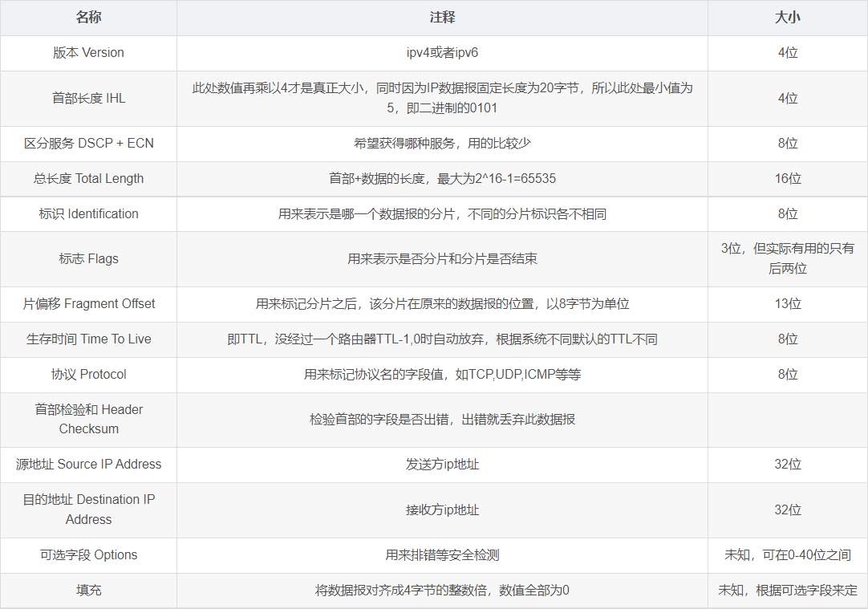Click the ipv4或者ipv6 description cell

coord(442,53)
